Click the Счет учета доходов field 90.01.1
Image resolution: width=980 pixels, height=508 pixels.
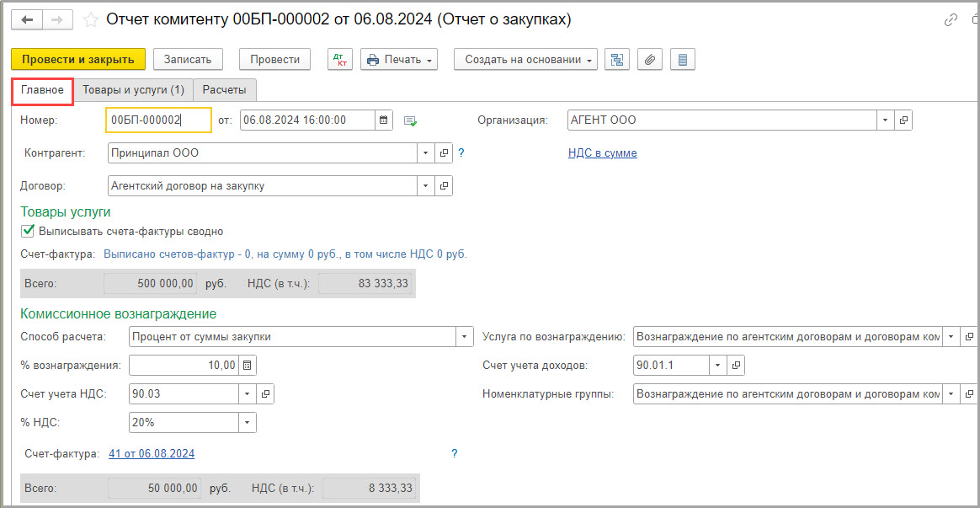tap(671, 366)
